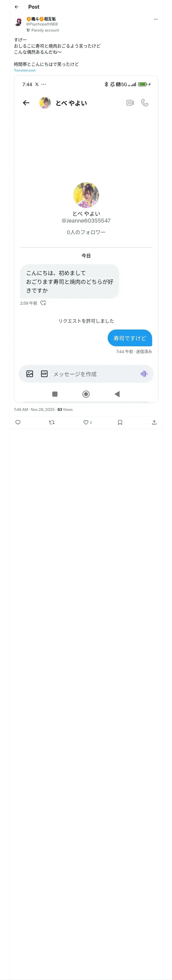The height and width of the screenshot is (980, 172).
Task: Reply to the post with comment icon
Action: [18, 422]
